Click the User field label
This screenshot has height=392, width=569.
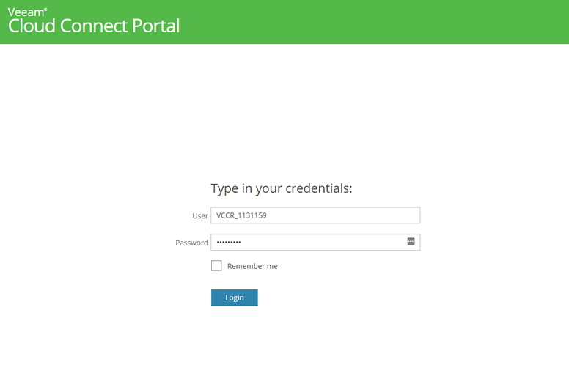tap(200, 215)
